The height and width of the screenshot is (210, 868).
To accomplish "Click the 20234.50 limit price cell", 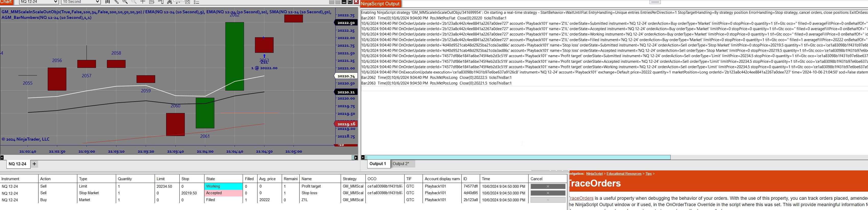I will tap(167, 187).
